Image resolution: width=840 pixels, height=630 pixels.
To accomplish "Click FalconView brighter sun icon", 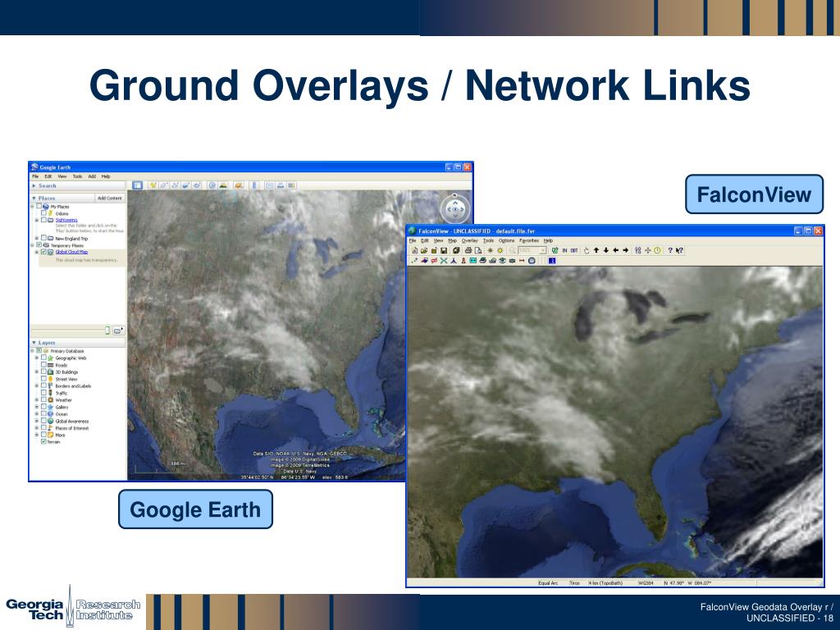I will coord(500,250).
